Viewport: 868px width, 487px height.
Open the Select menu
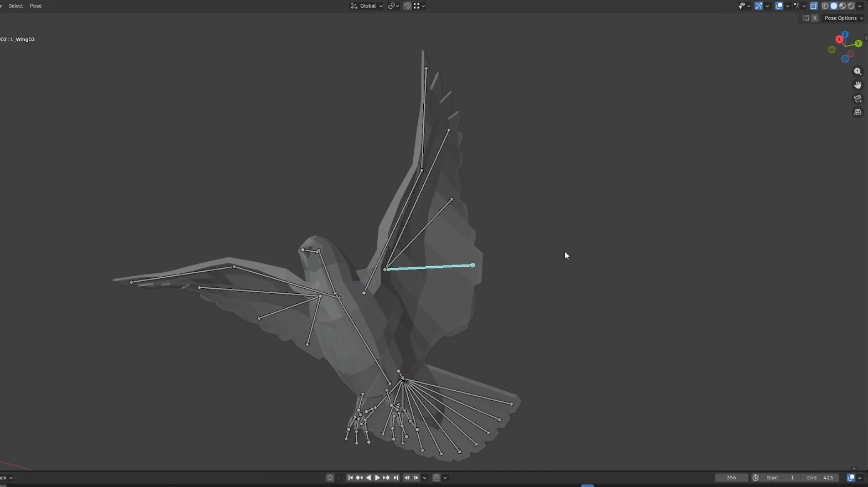[15, 6]
